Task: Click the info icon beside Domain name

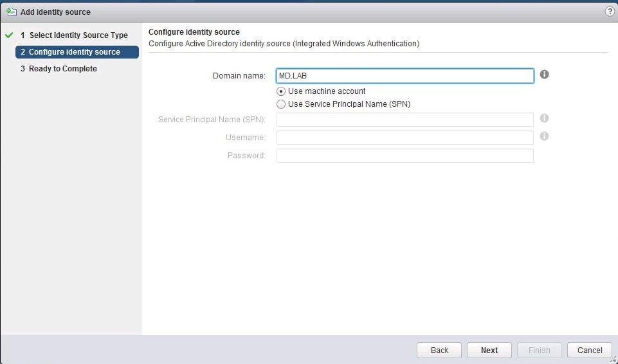Action: click(544, 75)
